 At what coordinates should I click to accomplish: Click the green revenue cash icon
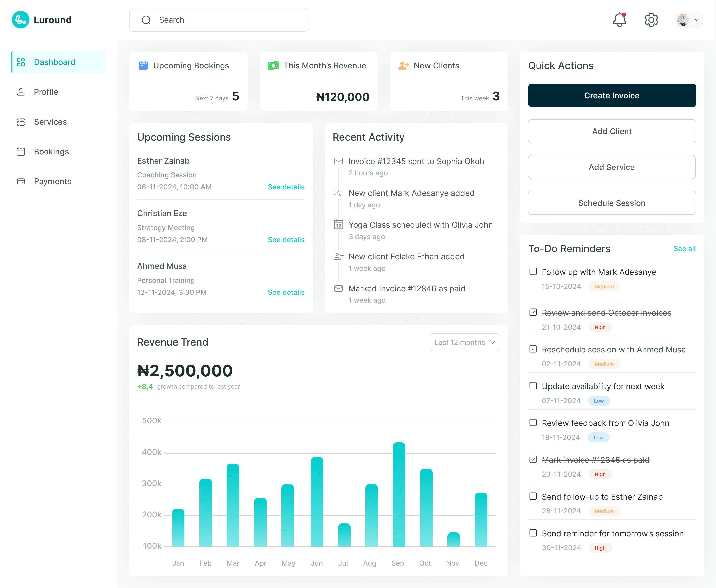273,65
